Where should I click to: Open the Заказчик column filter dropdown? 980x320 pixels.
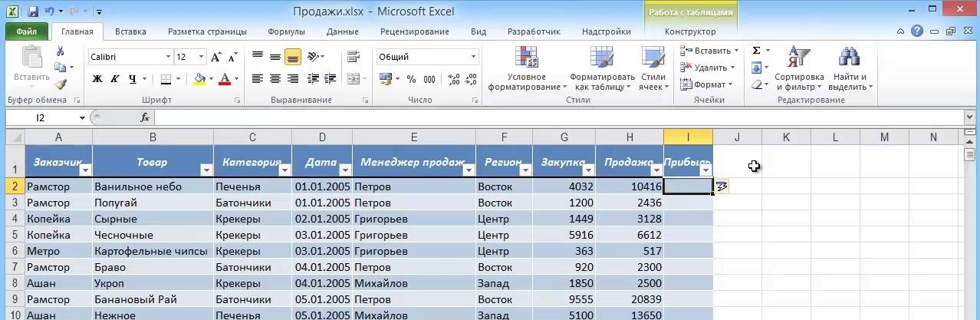coord(85,170)
